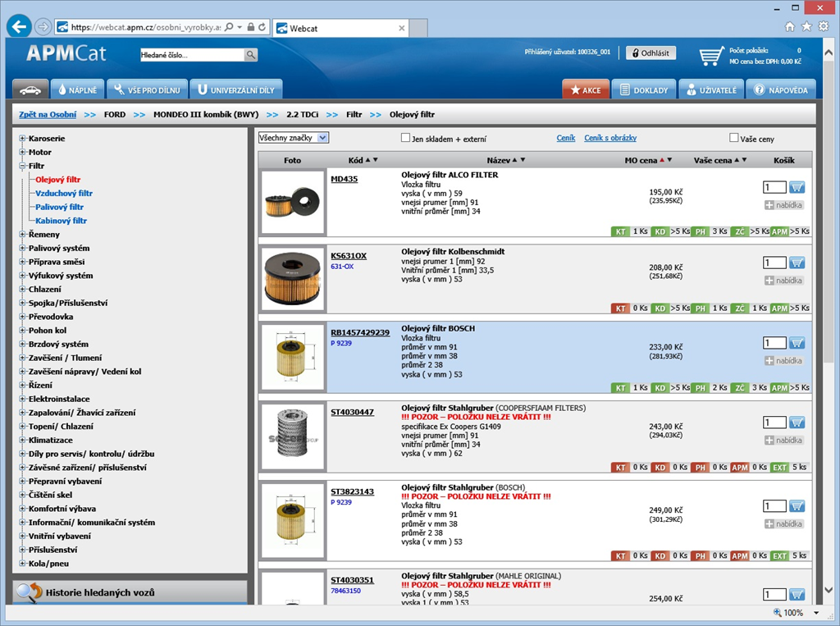Image resolution: width=840 pixels, height=626 pixels.
Task: Collapse the Filtr tree node
Action: [22, 166]
